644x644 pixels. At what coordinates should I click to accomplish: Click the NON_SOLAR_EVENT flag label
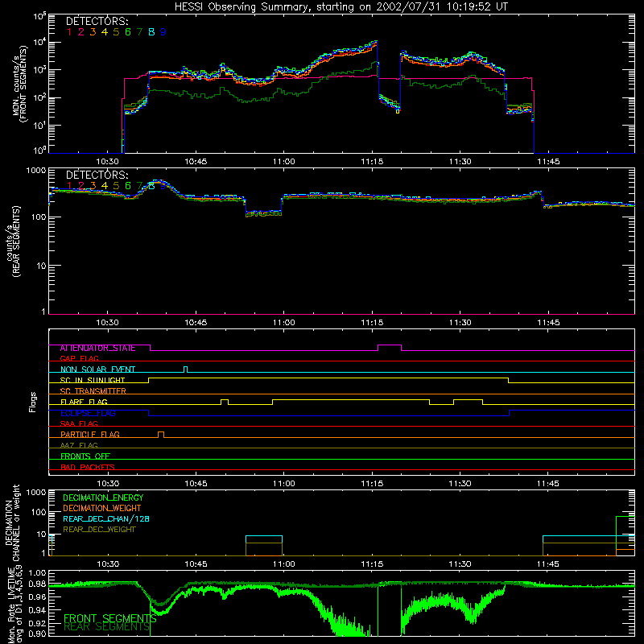(97, 369)
